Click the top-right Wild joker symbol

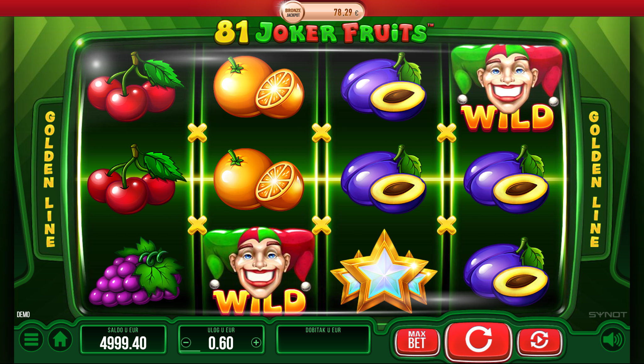click(x=507, y=88)
